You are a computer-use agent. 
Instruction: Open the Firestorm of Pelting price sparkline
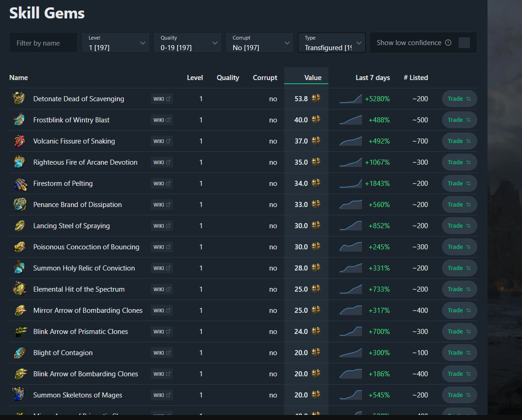350,184
